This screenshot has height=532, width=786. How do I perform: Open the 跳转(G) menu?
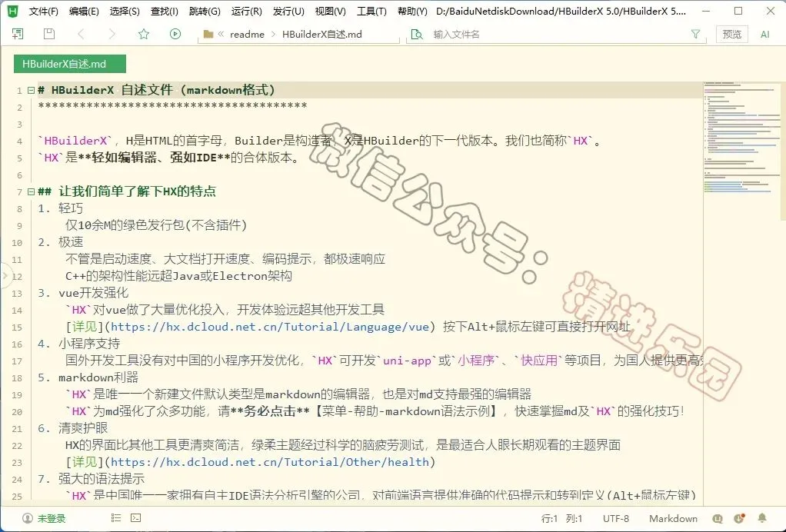205,11
